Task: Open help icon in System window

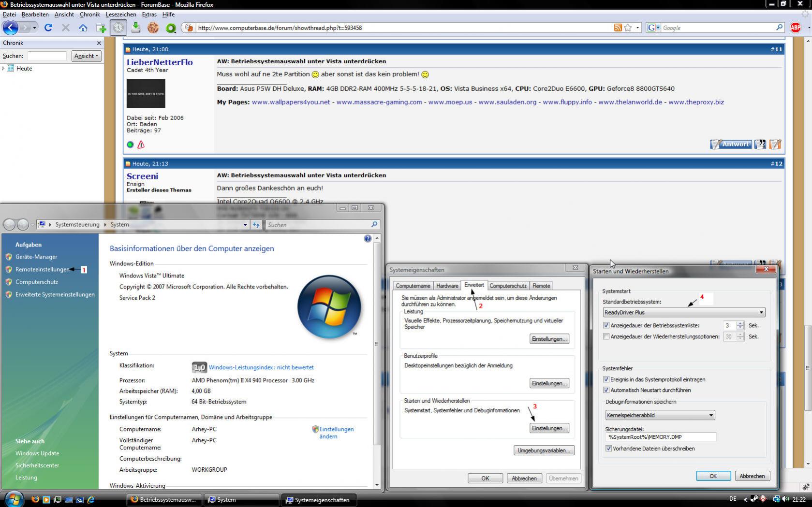Action: point(368,238)
